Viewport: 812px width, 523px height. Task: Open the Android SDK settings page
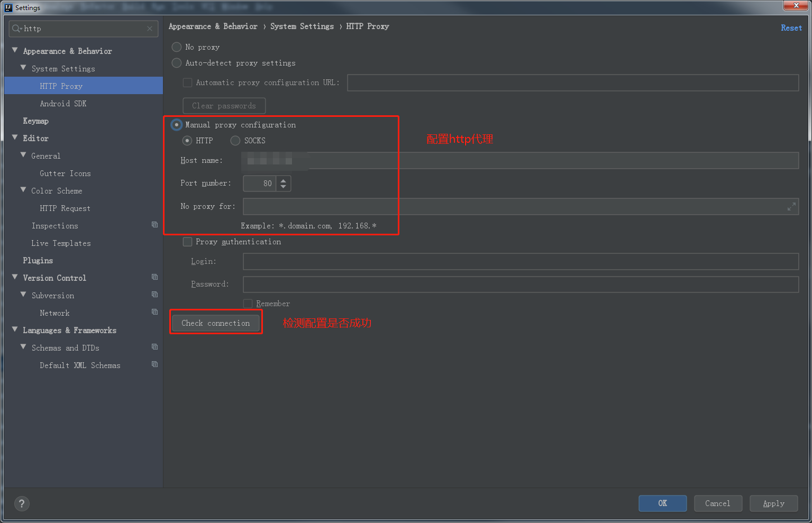tap(63, 104)
